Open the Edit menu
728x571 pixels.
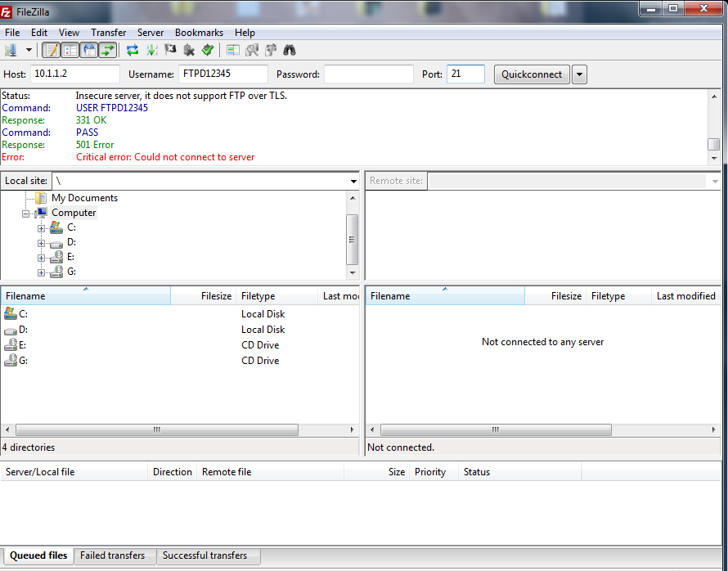coord(39,33)
